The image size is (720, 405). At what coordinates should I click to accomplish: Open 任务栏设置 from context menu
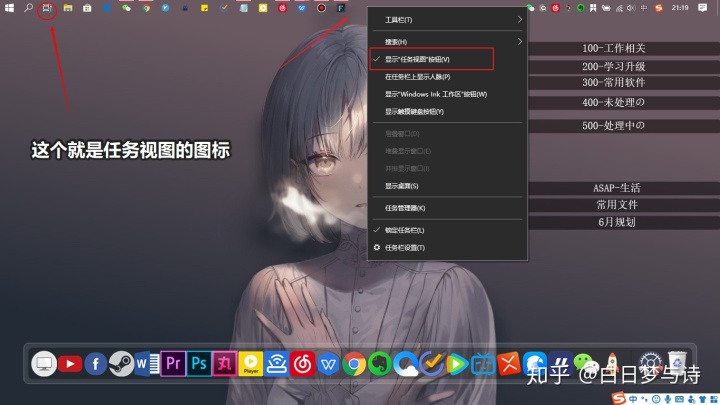pos(447,248)
